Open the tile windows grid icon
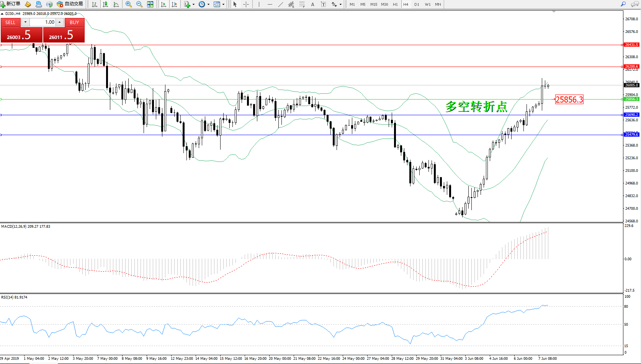Screen dimensions: 641x364 (x=150, y=4)
